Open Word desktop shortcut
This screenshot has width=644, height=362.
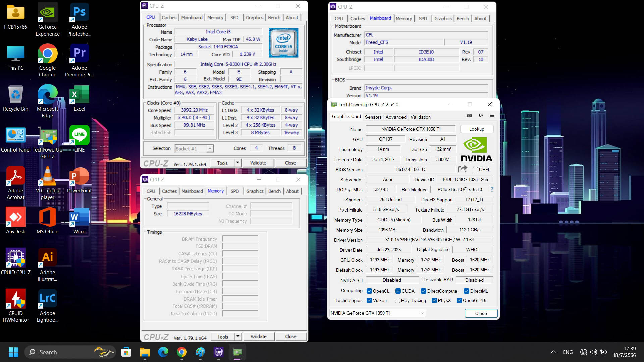pyautogui.click(x=79, y=221)
